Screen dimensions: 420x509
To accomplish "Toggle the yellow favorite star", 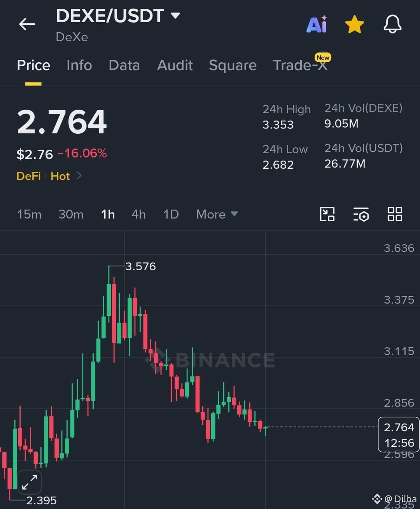I will click(354, 24).
